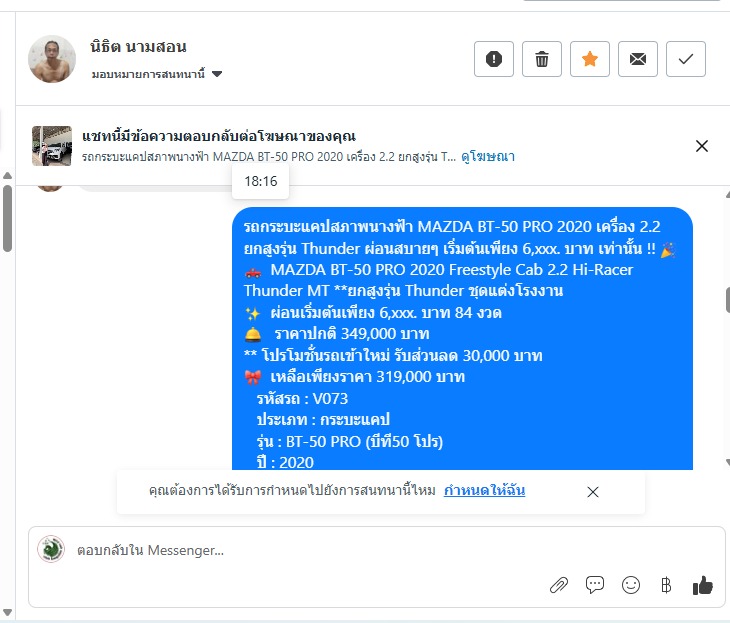Click the left scrollbar up arrow

tap(7, 176)
